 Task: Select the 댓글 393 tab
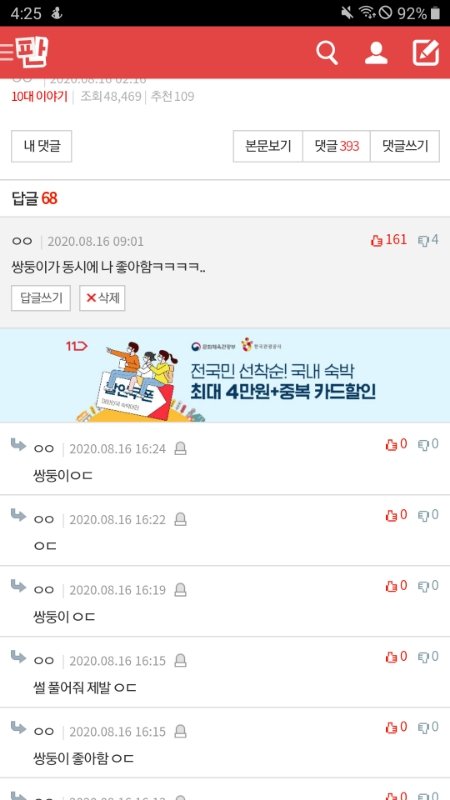(336, 146)
